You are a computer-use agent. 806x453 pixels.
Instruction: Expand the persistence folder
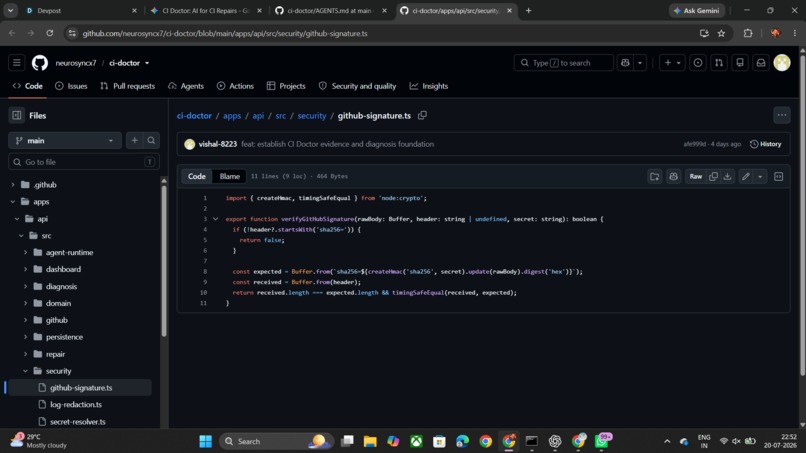tap(25, 337)
